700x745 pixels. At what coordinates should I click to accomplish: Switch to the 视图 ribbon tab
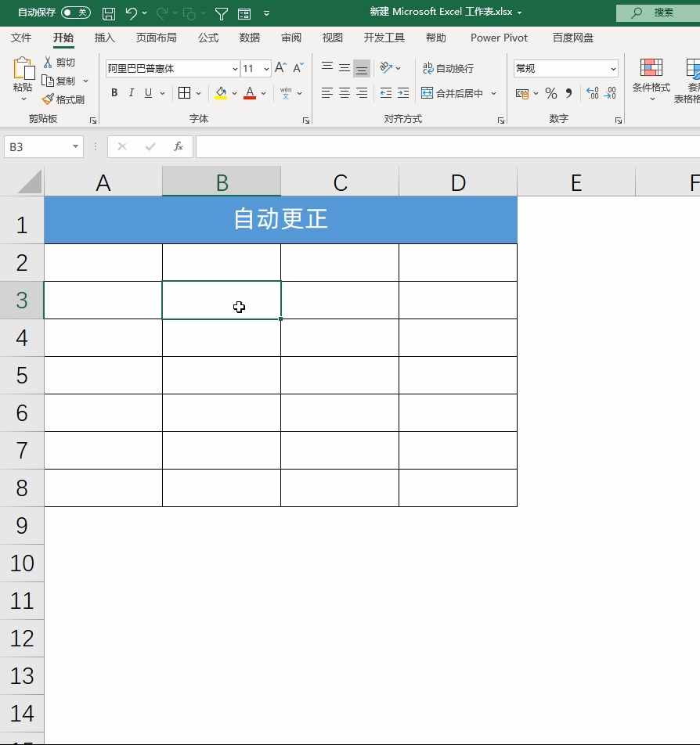(x=333, y=38)
